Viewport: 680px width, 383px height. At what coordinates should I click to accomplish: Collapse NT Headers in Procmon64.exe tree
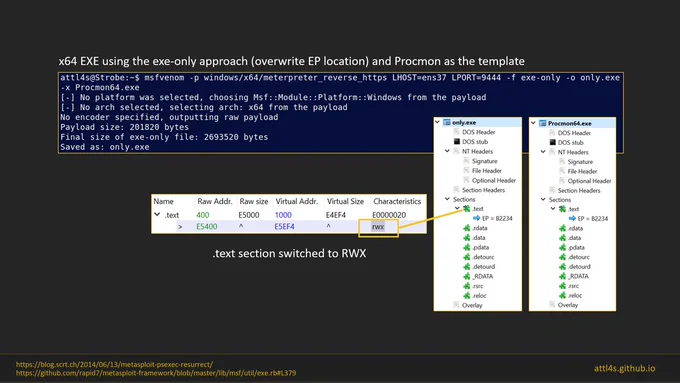[x=543, y=152]
